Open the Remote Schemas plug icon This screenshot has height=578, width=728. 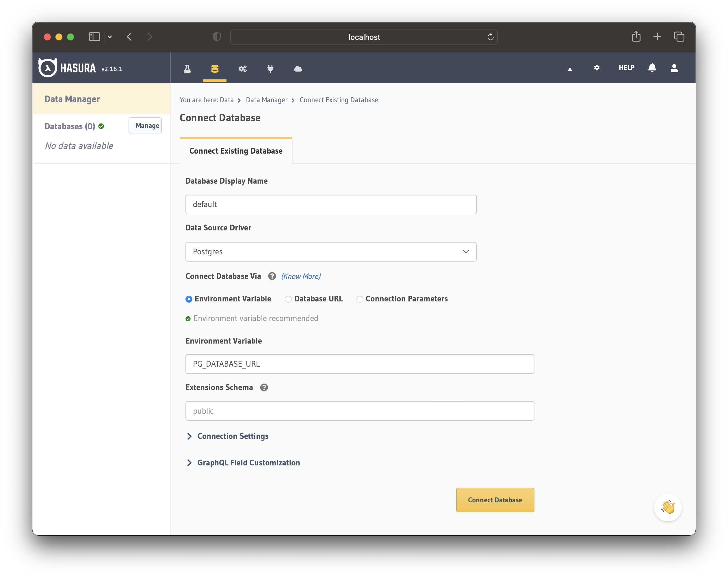270,68
